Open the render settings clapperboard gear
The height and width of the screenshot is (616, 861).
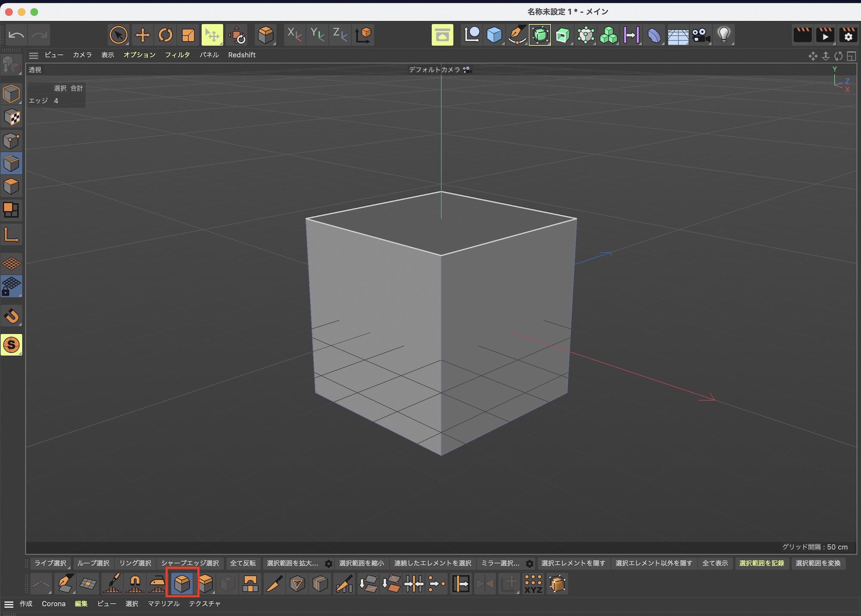coord(848,35)
